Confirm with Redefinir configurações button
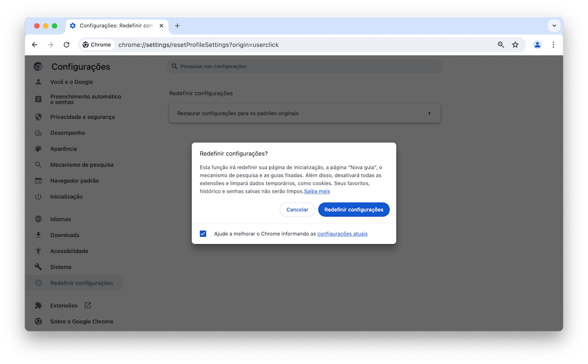The height and width of the screenshot is (364, 588). click(354, 210)
